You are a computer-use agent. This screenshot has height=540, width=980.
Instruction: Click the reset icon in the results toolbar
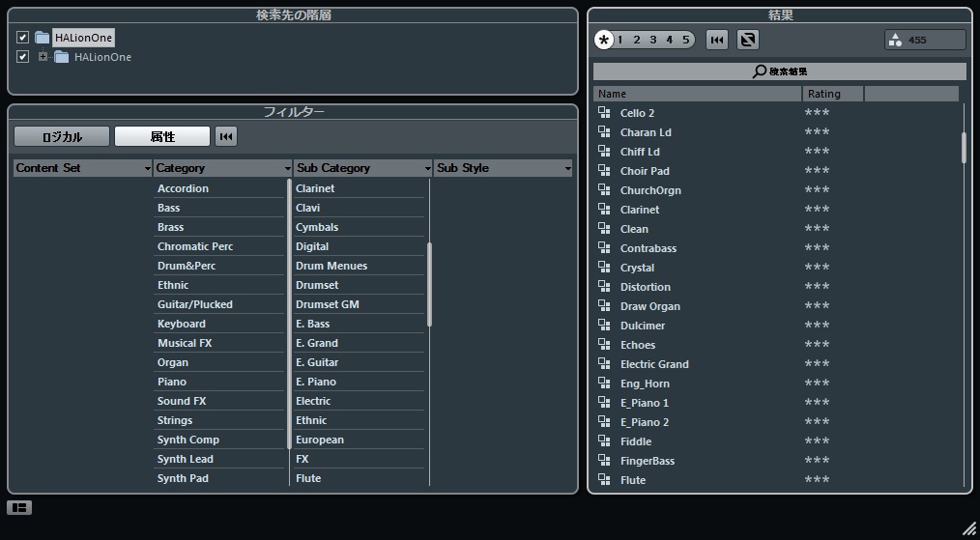717,40
